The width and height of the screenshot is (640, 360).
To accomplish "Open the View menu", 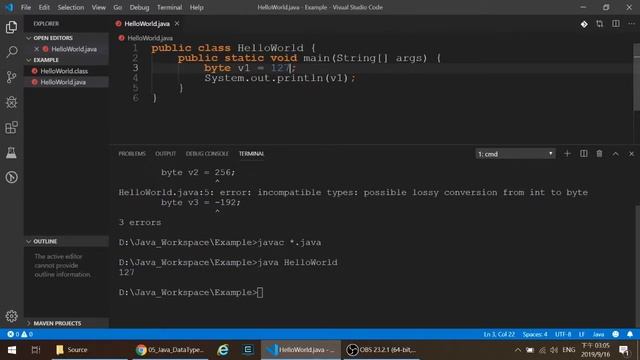I will [x=98, y=7].
